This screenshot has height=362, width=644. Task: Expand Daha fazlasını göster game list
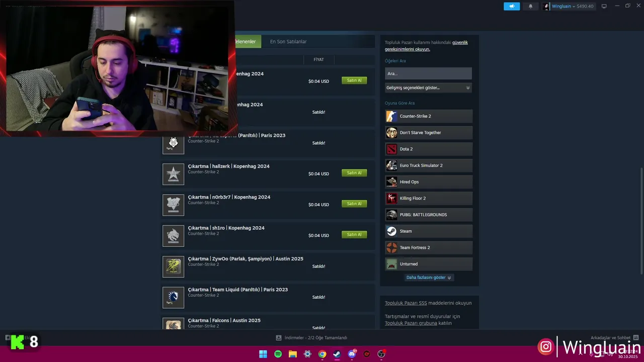[x=429, y=278]
